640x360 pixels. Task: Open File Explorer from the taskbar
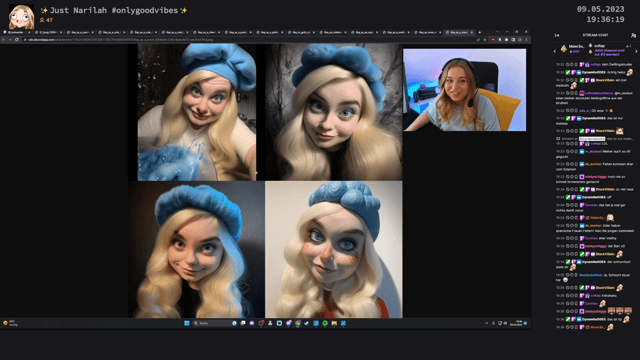point(334,323)
